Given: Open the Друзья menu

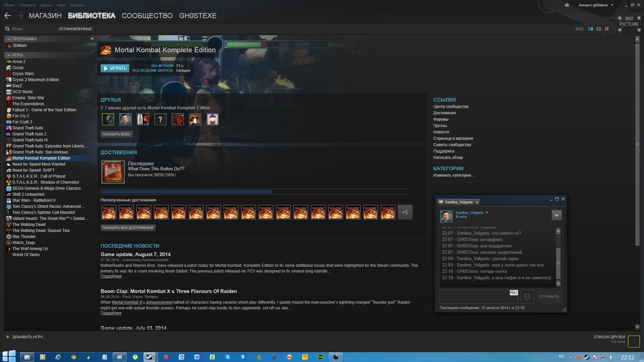Looking at the screenshot, I should 46,5.
